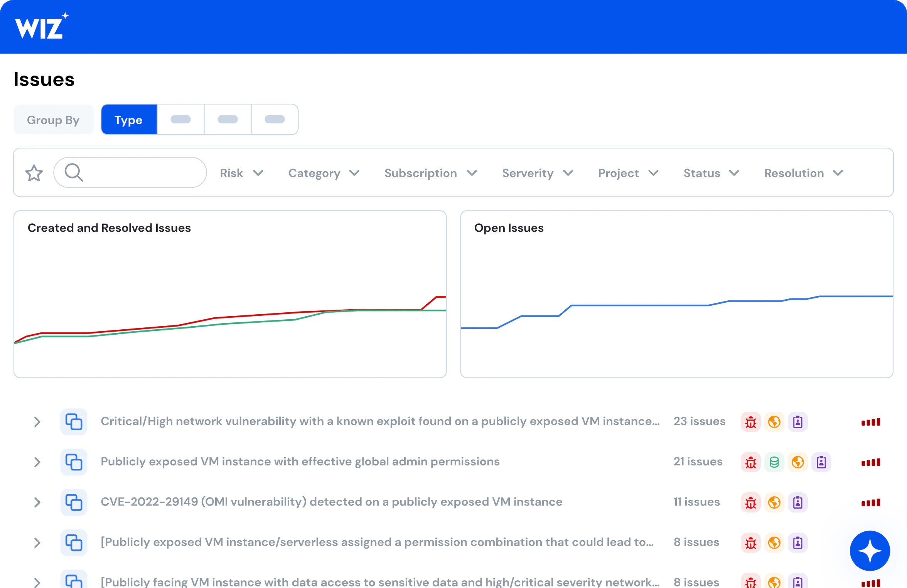The image size is (907, 588).
Task: Expand the CVE-2022-29149 issue row
Action: pos(38,502)
